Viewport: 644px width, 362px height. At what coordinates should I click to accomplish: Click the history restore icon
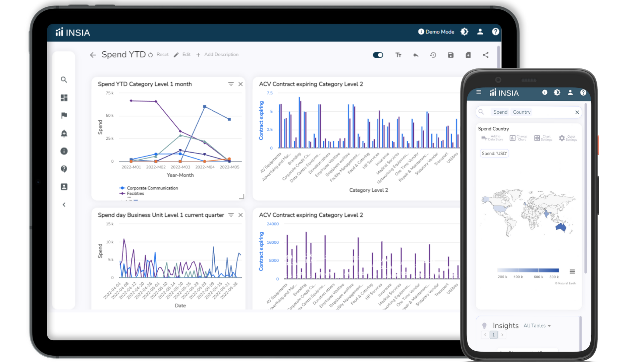point(433,55)
